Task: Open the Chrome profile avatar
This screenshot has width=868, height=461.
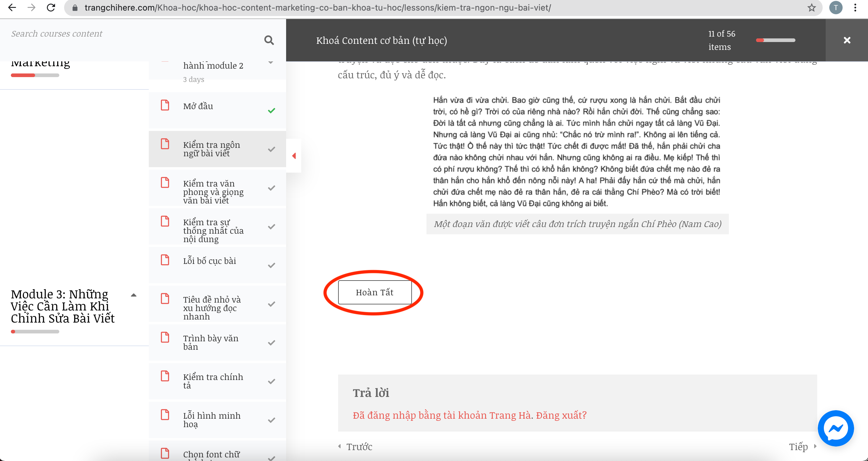Action: 836,8
